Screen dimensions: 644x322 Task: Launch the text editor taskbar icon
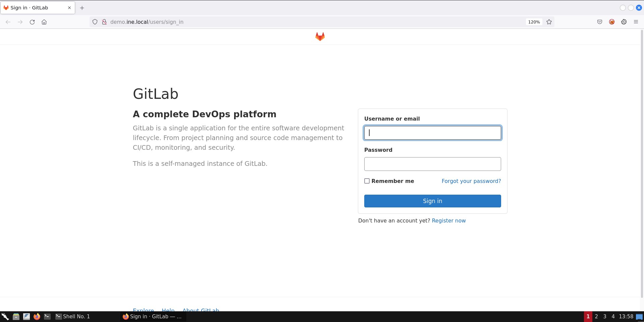click(26, 316)
